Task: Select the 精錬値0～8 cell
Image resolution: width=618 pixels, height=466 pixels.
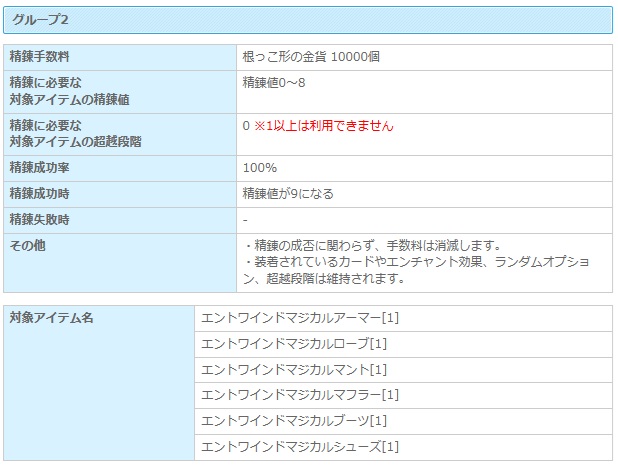Action: 274,82
